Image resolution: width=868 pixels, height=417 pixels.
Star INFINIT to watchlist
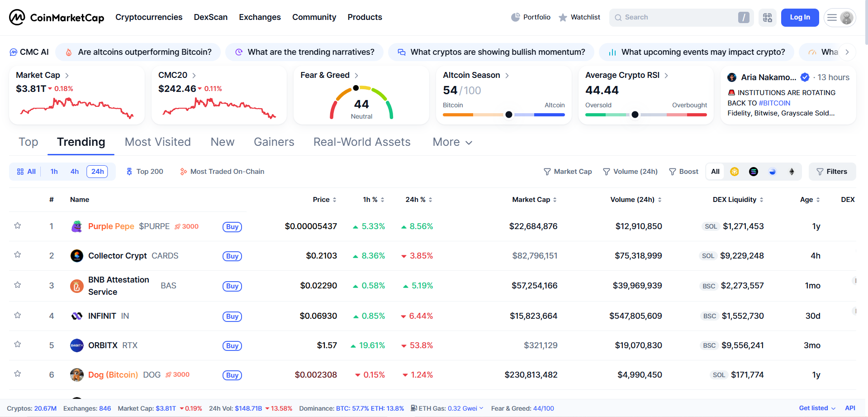coord(18,315)
